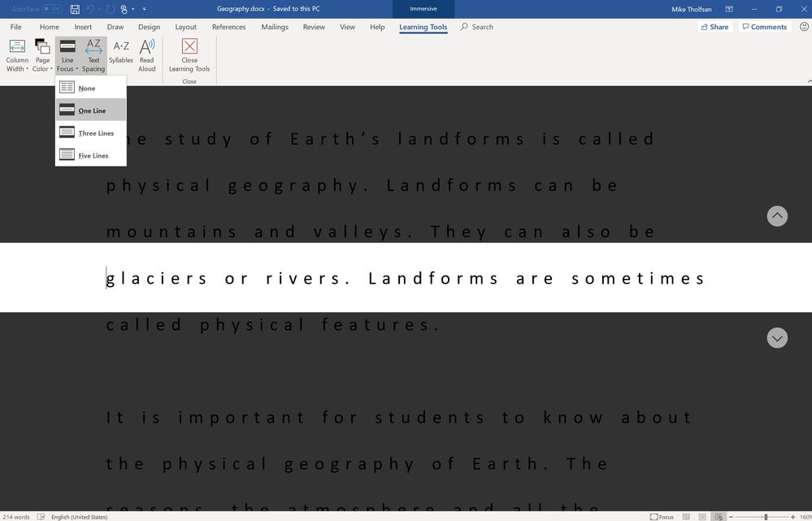Click the Touch/Mouse mode icon

pyautogui.click(x=124, y=9)
